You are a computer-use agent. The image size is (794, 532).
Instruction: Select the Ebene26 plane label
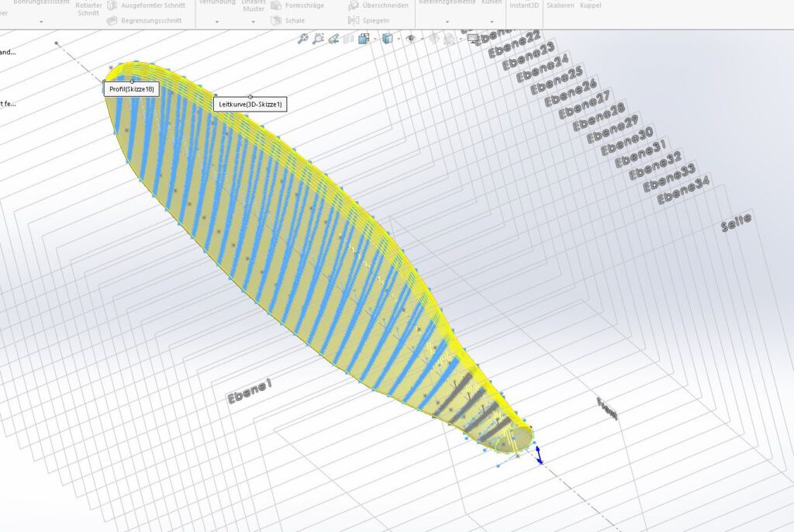pos(571,93)
